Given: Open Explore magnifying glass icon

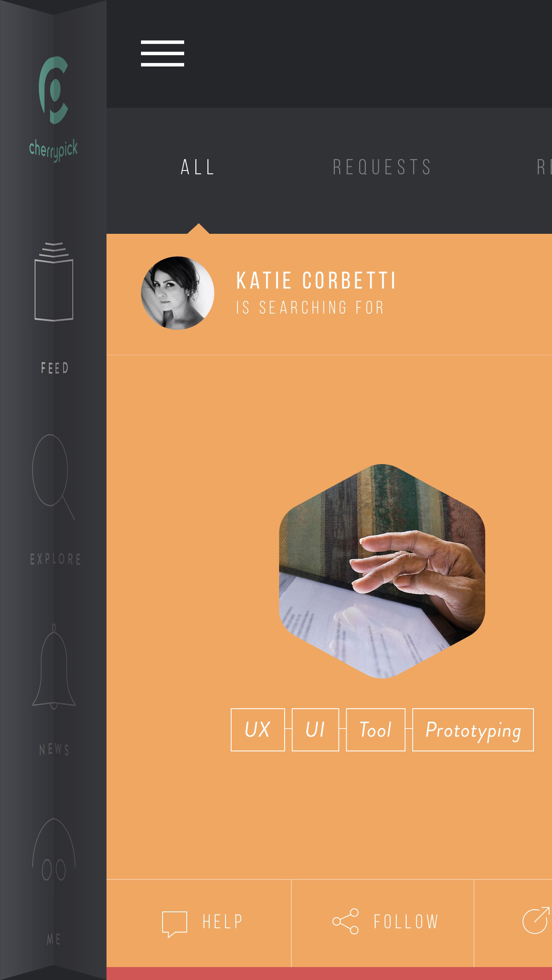Looking at the screenshot, I should pos(53,477).
